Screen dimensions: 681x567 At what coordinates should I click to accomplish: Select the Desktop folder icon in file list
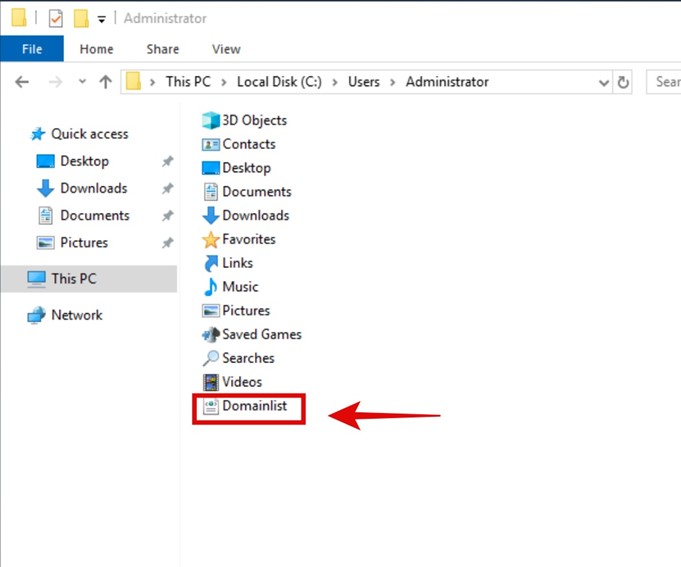pyautogui.click(x=211, y=168)
